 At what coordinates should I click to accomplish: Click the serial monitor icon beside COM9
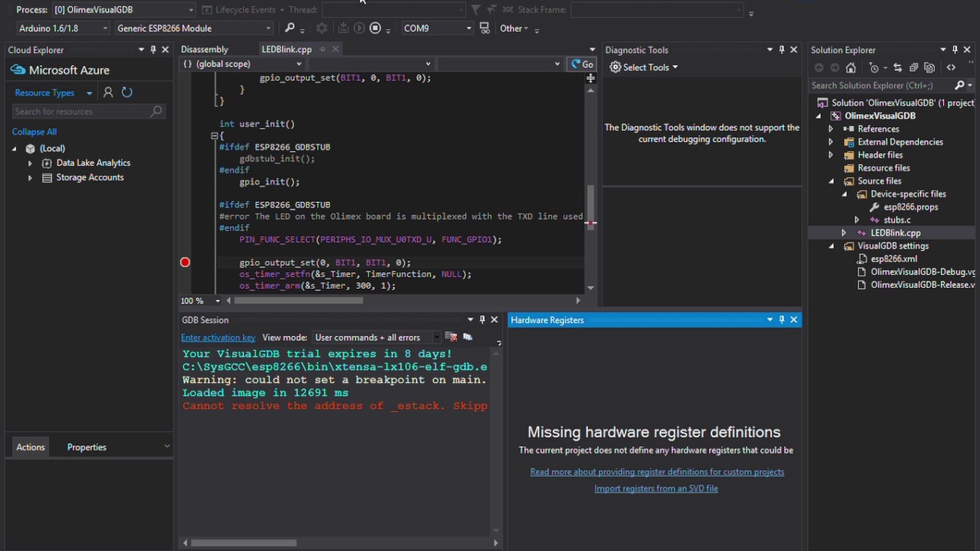tap(485, 28)
